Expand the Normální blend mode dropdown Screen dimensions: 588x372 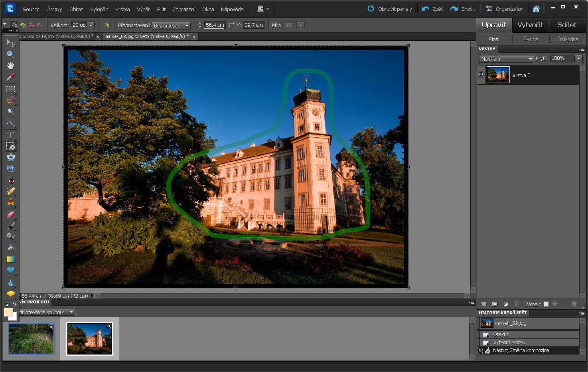click(506, 59)
